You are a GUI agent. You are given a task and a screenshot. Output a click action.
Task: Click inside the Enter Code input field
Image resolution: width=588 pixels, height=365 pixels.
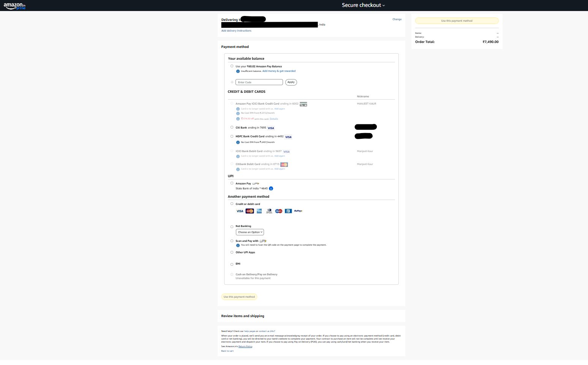pyautogui.click(x=259, y=82)
